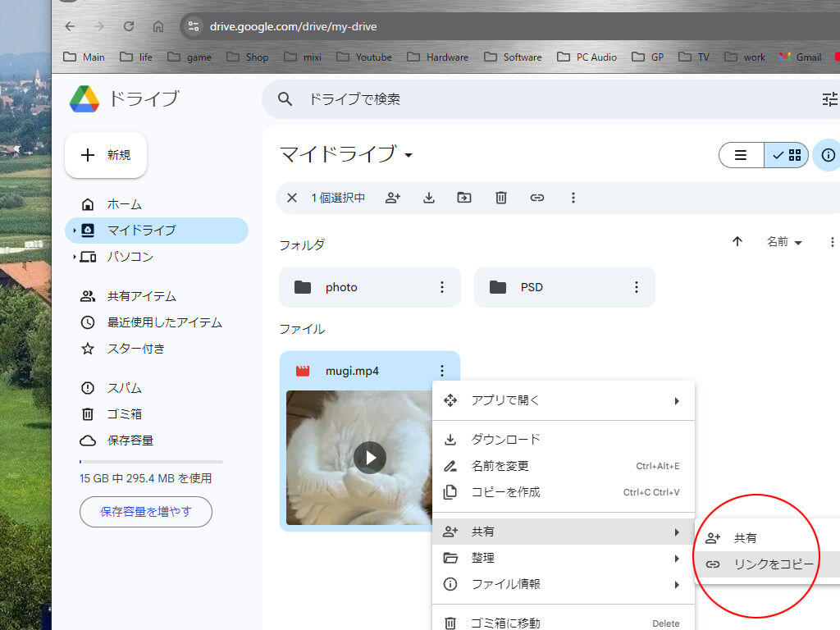Image resolution: width=840 pixels, height=630 pixels.
Task: Choose ダウンロード from the context menu
Action: (505, 440)
